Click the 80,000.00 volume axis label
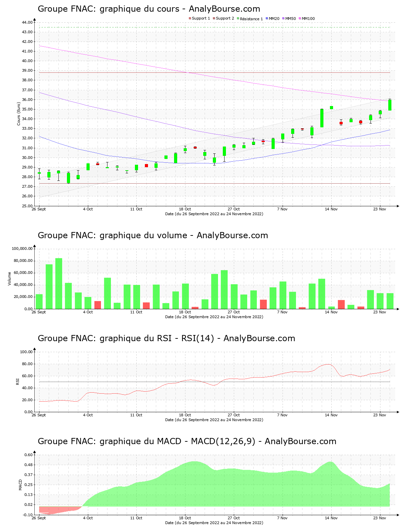Screen dimensions: 412x532 point(23,261)
